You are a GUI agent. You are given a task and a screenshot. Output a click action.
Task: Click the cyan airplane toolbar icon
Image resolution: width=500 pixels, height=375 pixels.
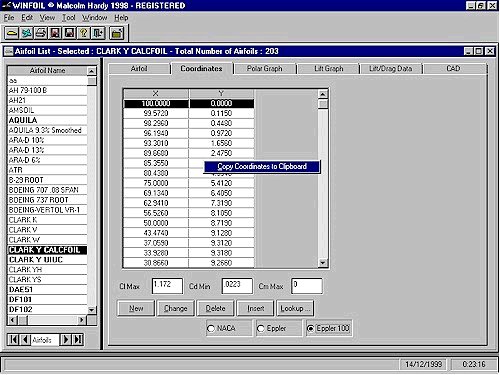click(x=26, y=33)
